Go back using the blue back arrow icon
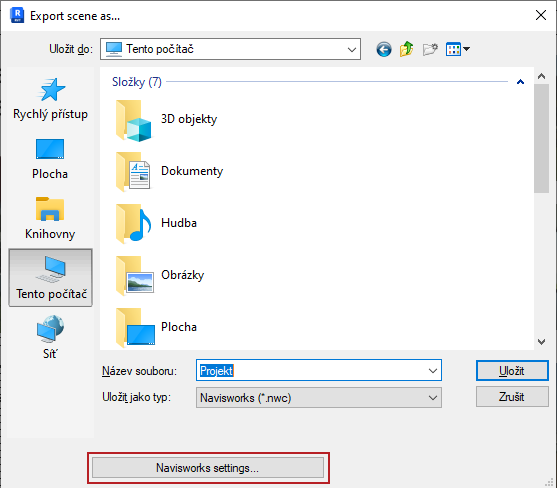This screenshot has height=488, width=557. click(384, 49)
